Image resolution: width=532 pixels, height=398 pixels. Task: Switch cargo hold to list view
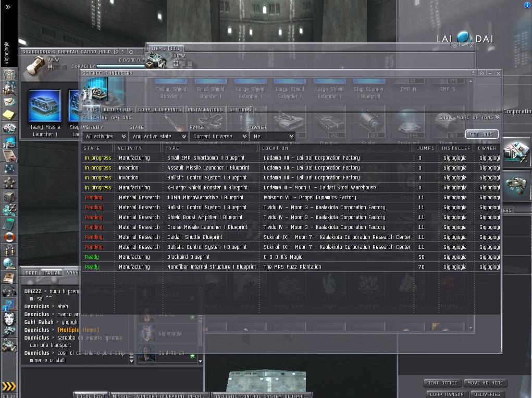pos(64,67)
